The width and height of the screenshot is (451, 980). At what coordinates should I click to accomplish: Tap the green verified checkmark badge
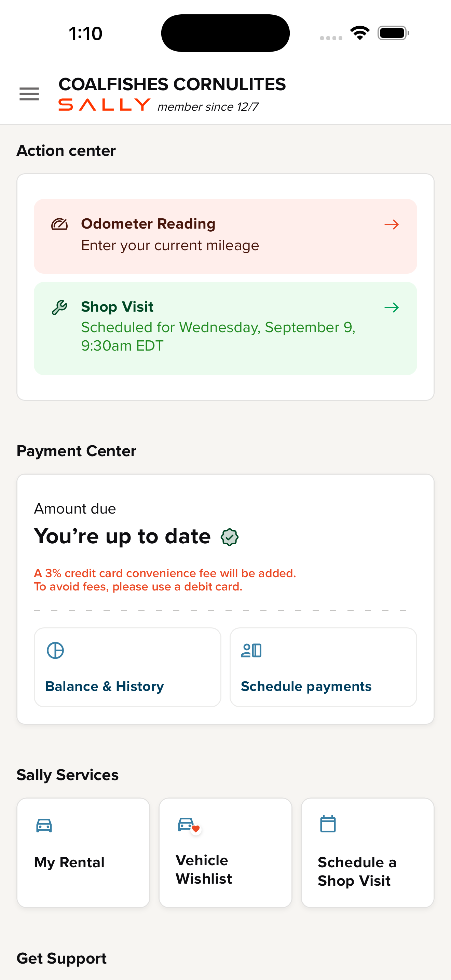230,537
